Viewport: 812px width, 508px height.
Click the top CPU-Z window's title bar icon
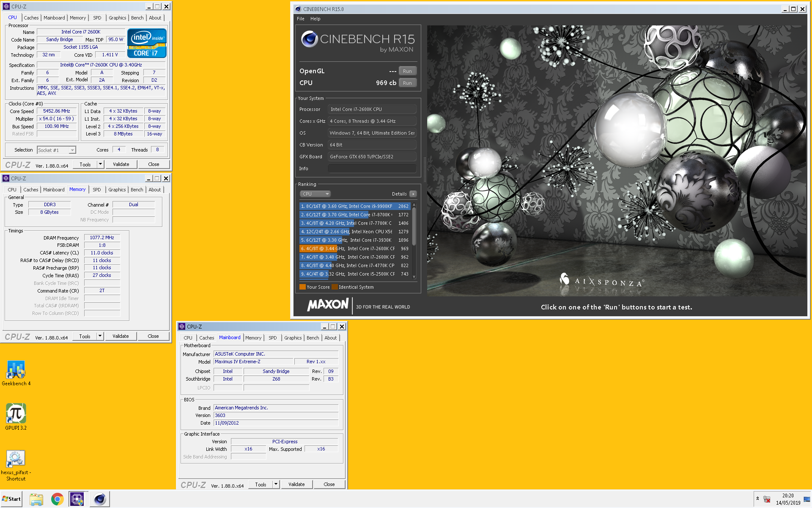click(6, 6)
